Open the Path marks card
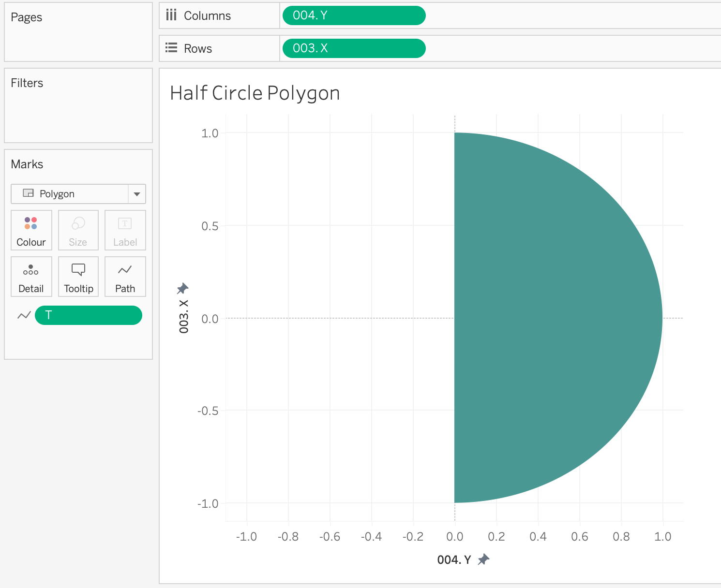This screenshot has height=588, width=721. pos(125,277)
